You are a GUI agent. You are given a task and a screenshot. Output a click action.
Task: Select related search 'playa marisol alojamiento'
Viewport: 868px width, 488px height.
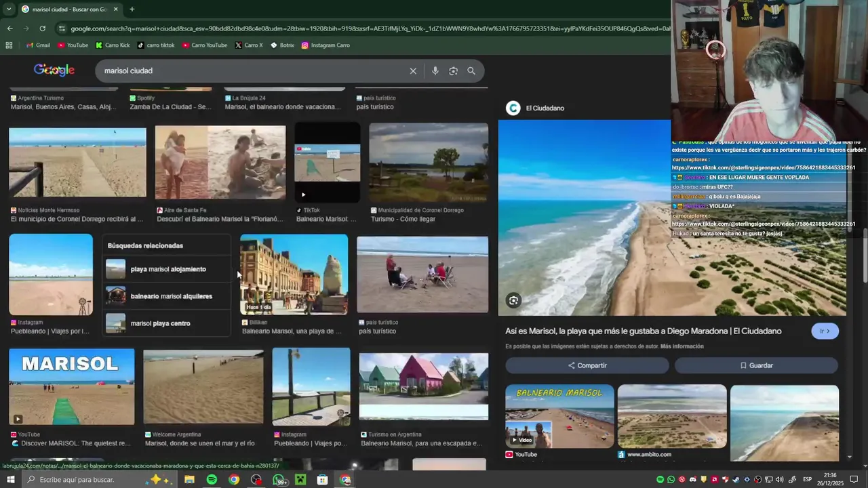(167, 269)
